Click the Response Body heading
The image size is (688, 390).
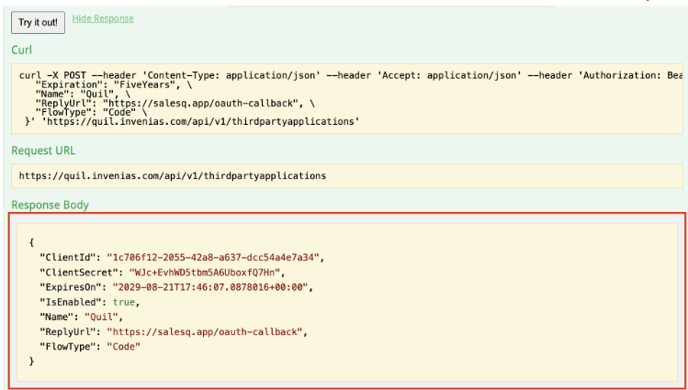point(50,205)
